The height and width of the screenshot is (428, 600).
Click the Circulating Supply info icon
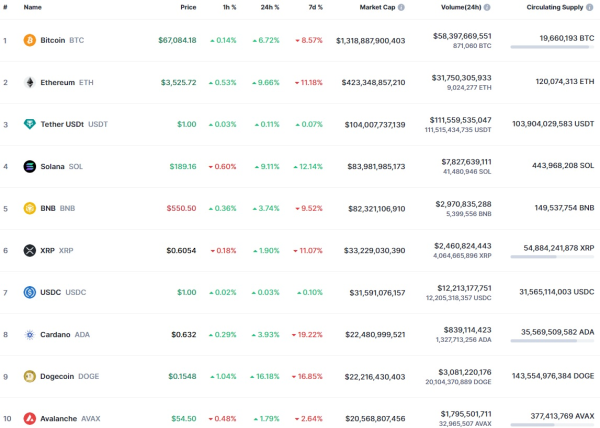tap(590, 7)
